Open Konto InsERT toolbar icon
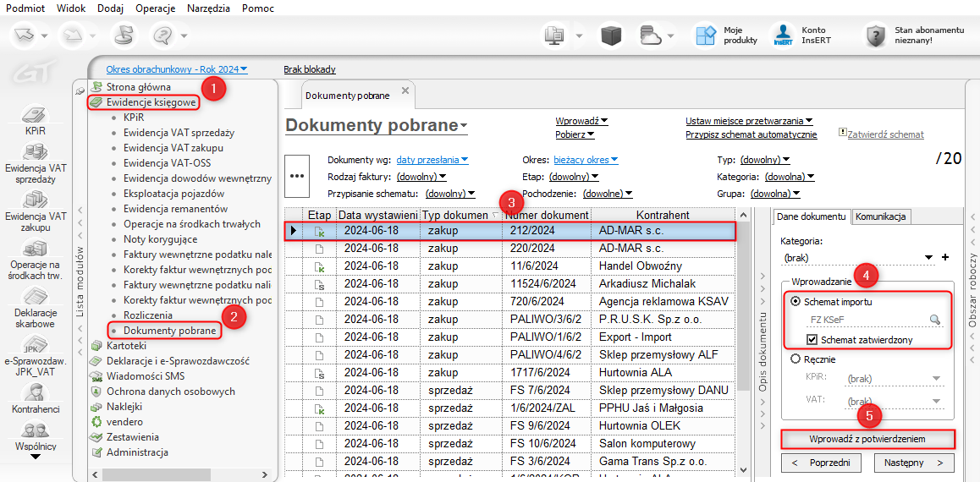 (x=783, y=35)
